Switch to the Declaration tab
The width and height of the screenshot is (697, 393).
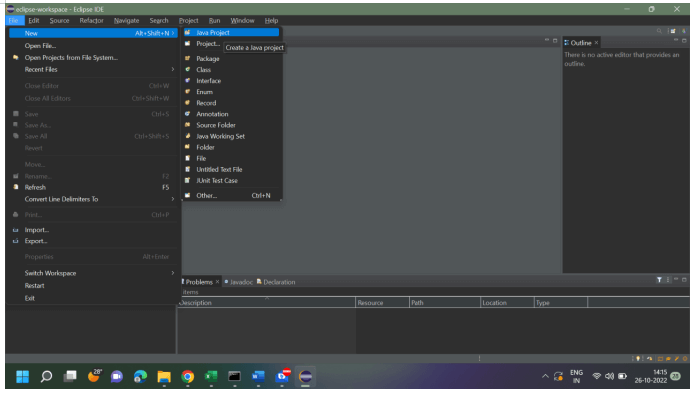pyautogui.click(x=276, y=282)
